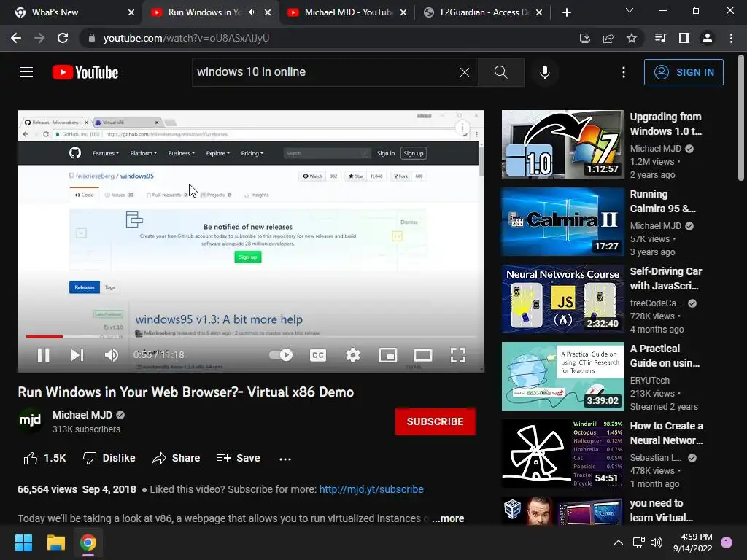Skip to next video
747x560 pixels.
point(77,355)
